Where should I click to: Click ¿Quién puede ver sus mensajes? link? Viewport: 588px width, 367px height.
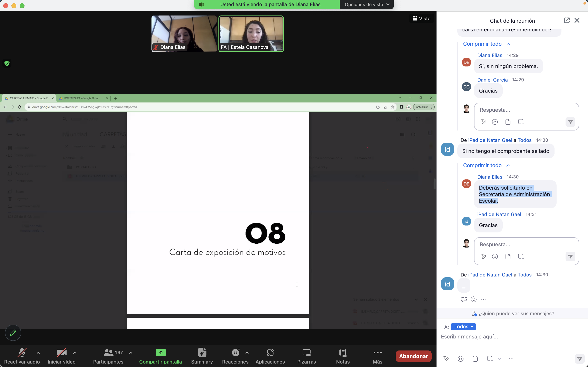pyautogui.click(x=516, y=313)
